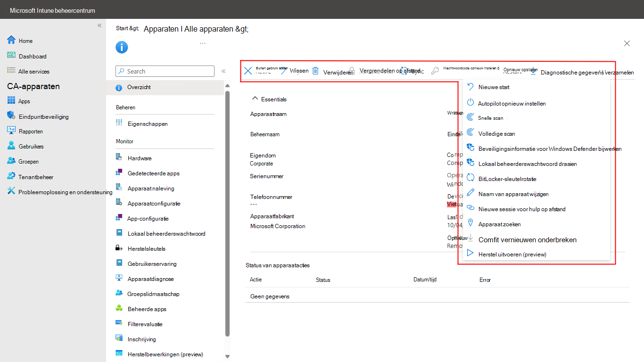The height and width of the screenshot is (362, 644).
Task: Click the blue info icon
Action: pyautogui.click(x=122, y=47)
